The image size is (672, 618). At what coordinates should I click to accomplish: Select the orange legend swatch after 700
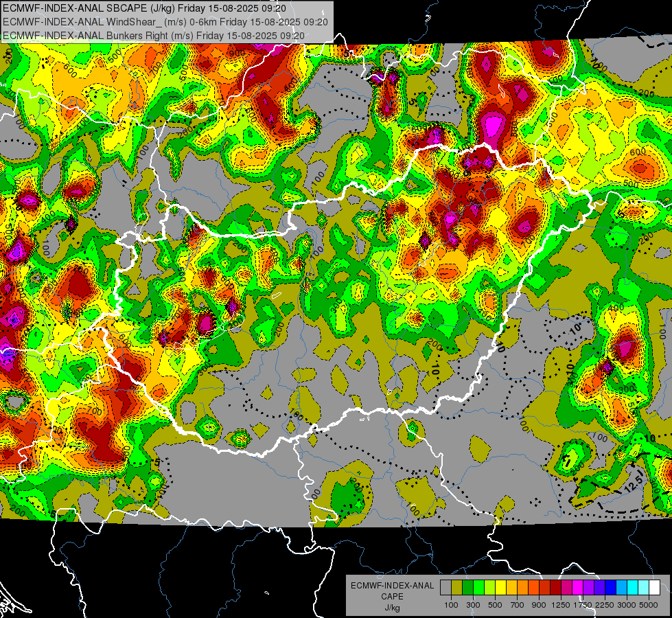522,587
